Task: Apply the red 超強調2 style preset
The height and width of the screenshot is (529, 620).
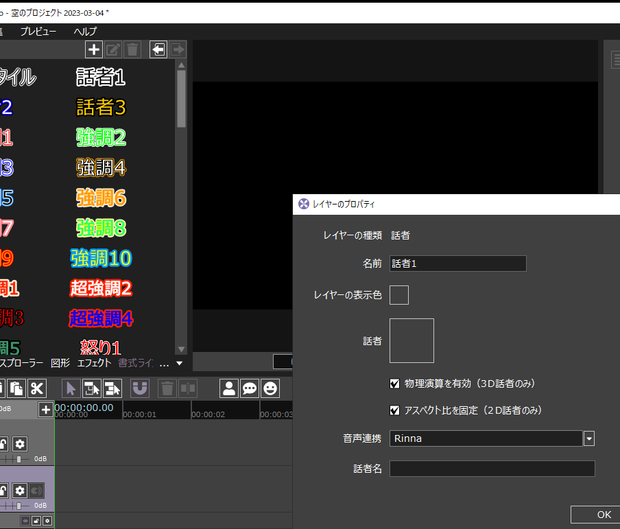Action: (101, 288)
